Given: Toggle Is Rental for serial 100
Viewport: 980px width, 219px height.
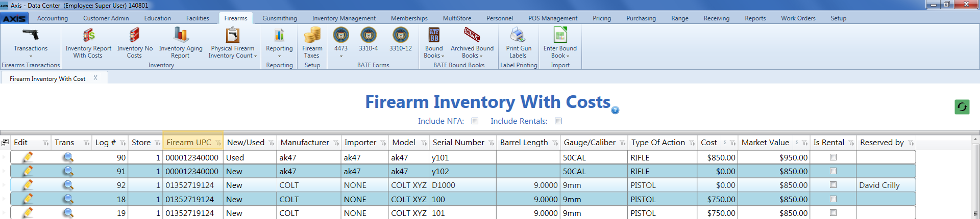Looking at the screenshot, I should click(833, 199).
